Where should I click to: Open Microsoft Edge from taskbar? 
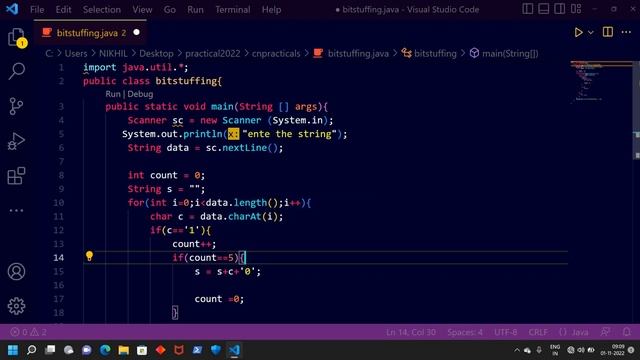[105, 350]
